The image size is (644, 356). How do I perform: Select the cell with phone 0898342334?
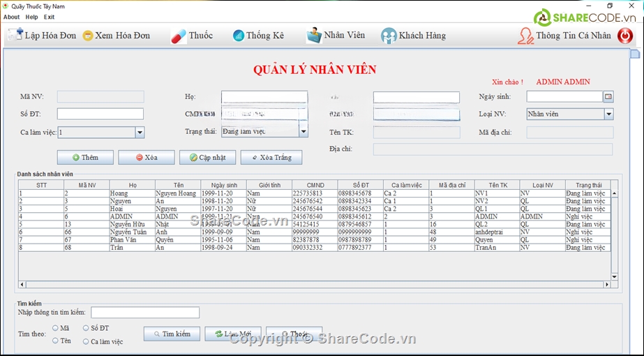(x=360, y=201)
